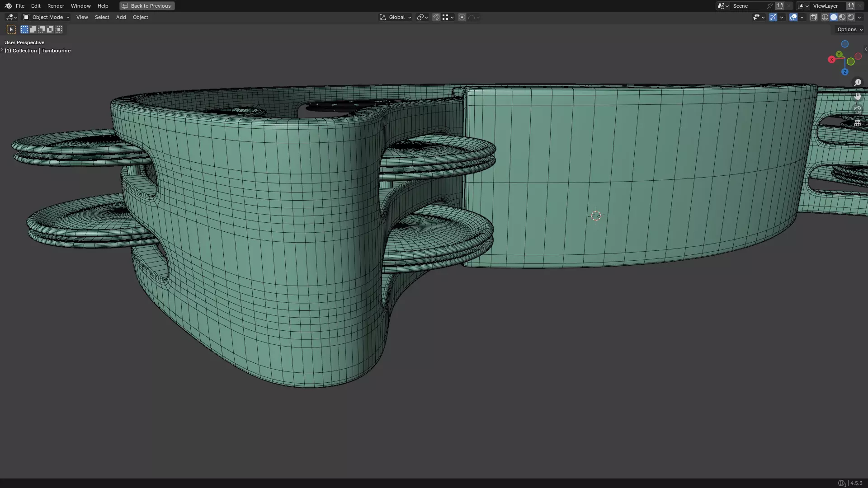Viewport: 868px width, 488px height.
Task: Switch perspective/orthographic with the grid icon
Action: 857,123
